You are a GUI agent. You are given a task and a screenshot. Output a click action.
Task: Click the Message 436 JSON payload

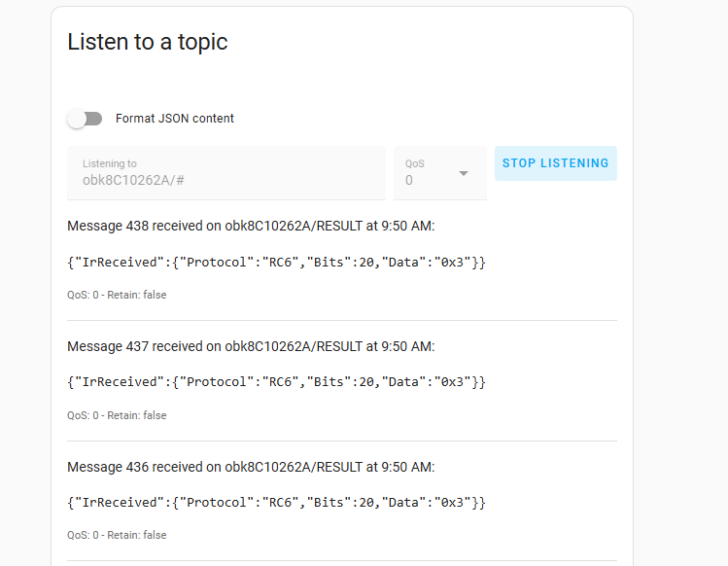pyautogui.click(x=276, y=503)
